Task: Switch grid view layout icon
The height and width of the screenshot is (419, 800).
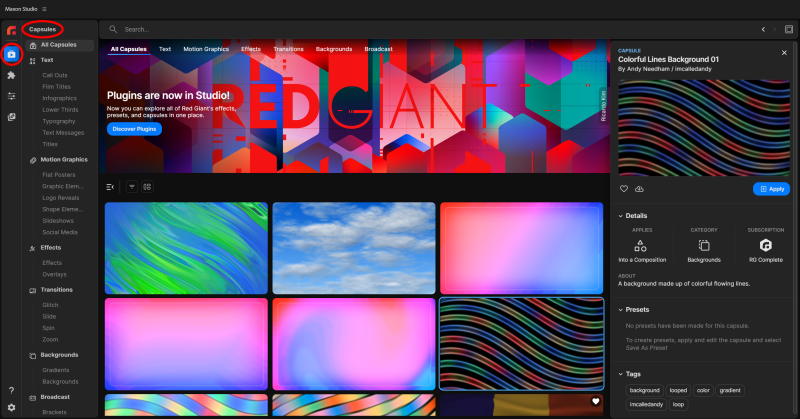Action: pos(147,187)
